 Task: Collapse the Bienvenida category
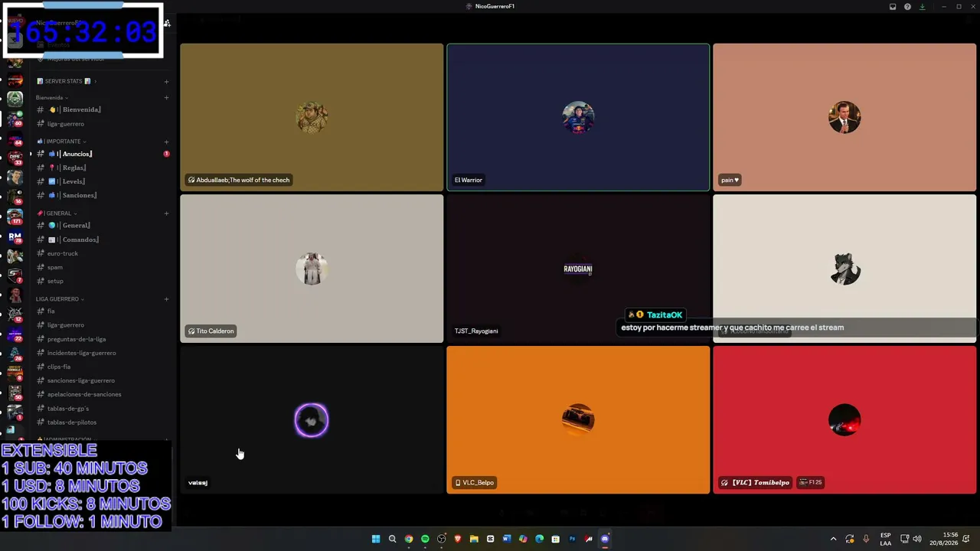[x=51, y=98]
